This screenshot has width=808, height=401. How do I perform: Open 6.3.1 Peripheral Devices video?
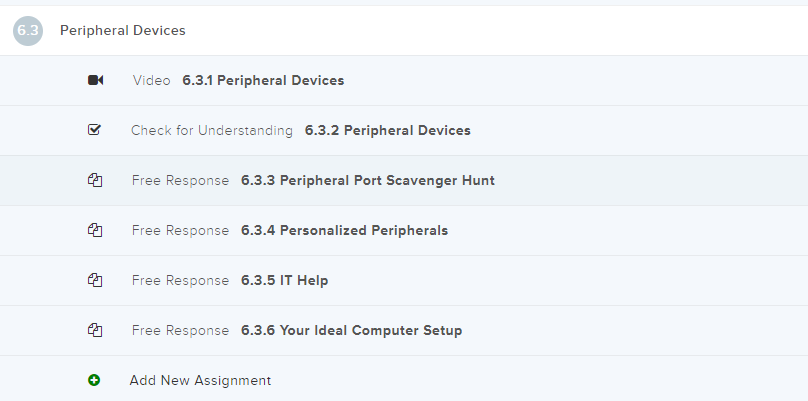point(263,80)
